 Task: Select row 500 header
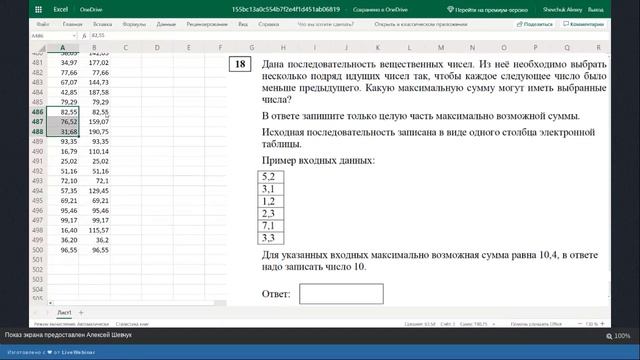pos(38,250)
